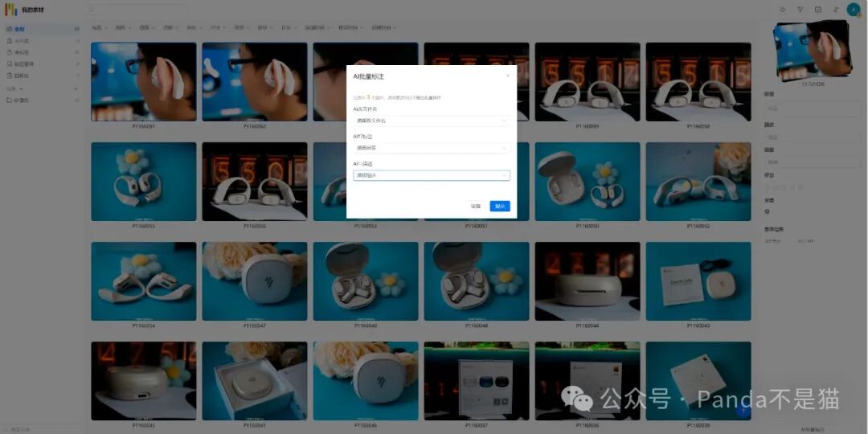Close the AI批量标注 dialog with the X
The image size is (868, 434).
tap(508, 76)
